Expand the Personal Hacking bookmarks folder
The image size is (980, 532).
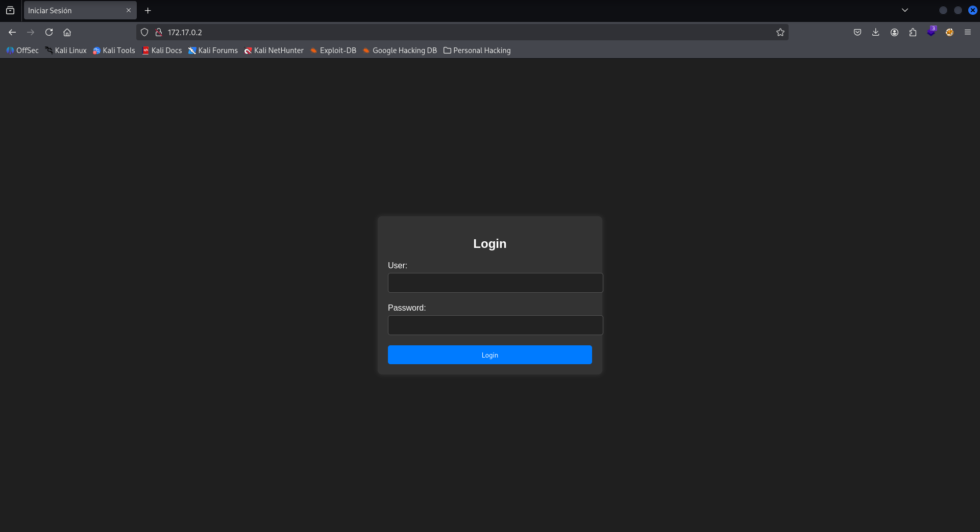(x=476, y=50)
